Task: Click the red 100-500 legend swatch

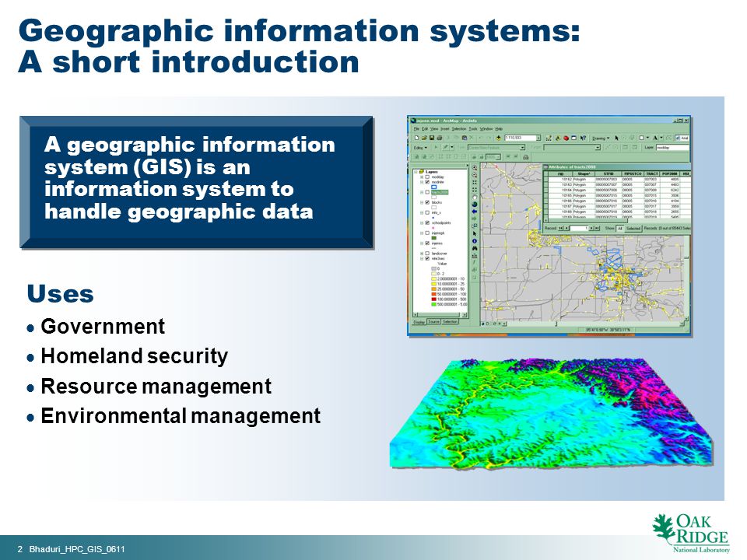Action: point(433,299)
